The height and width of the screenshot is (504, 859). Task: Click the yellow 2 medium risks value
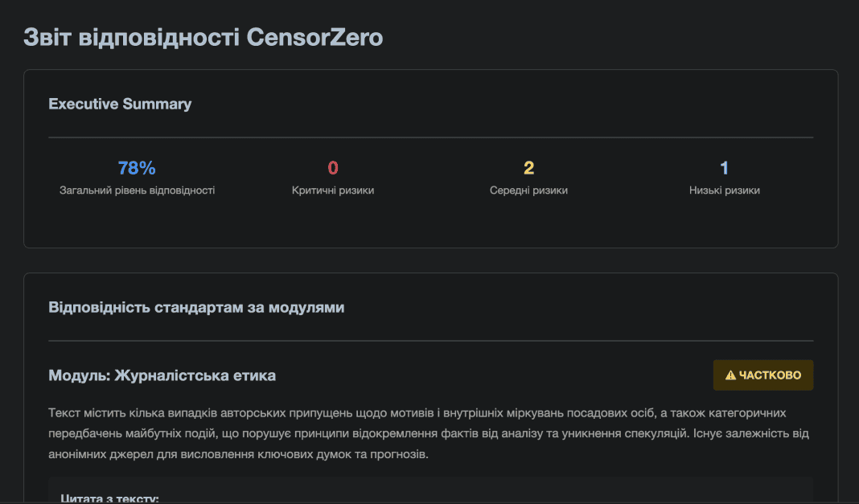(x=528, y=167)
